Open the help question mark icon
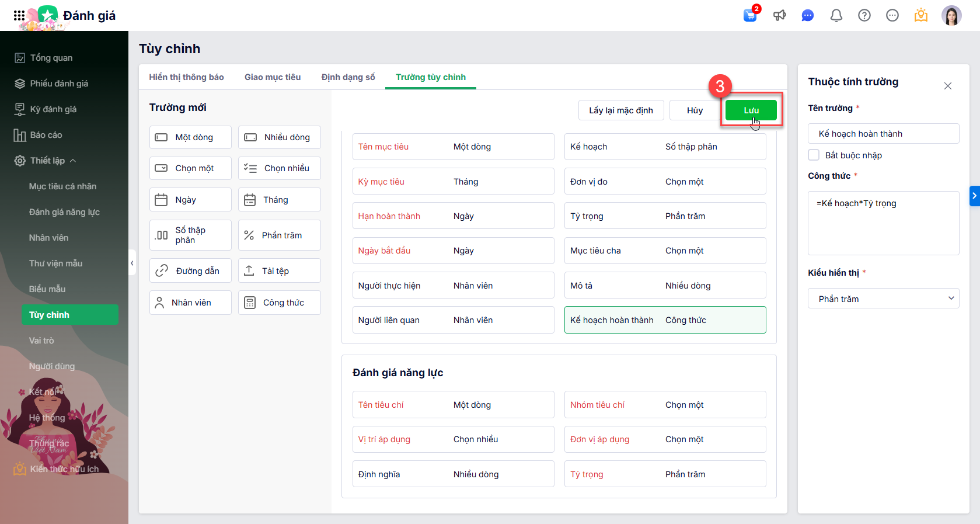The image size is (980, 524). pyautogui.click(x=864, y=15)
